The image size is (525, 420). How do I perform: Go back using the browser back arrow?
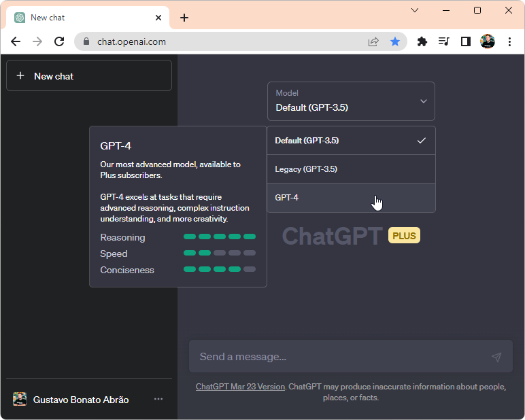(16, 41)
